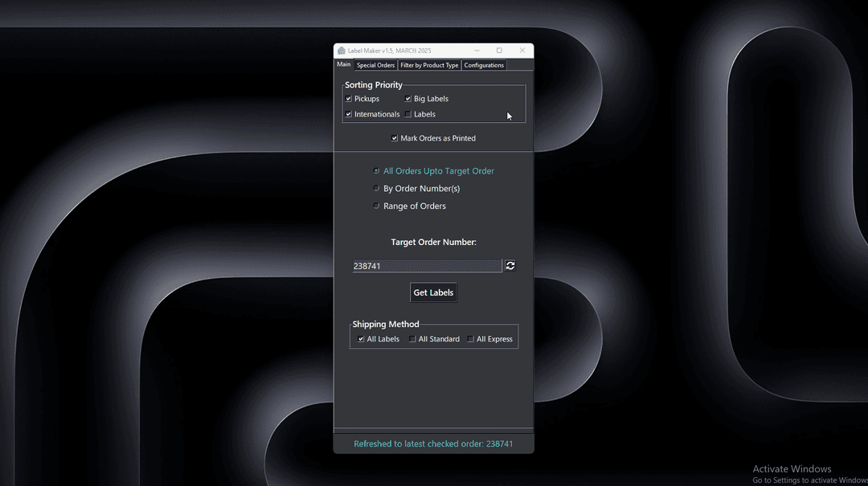868x486 pixels.
Task: Check the All Standard shipping checkbox
Action: pos(412,339)
